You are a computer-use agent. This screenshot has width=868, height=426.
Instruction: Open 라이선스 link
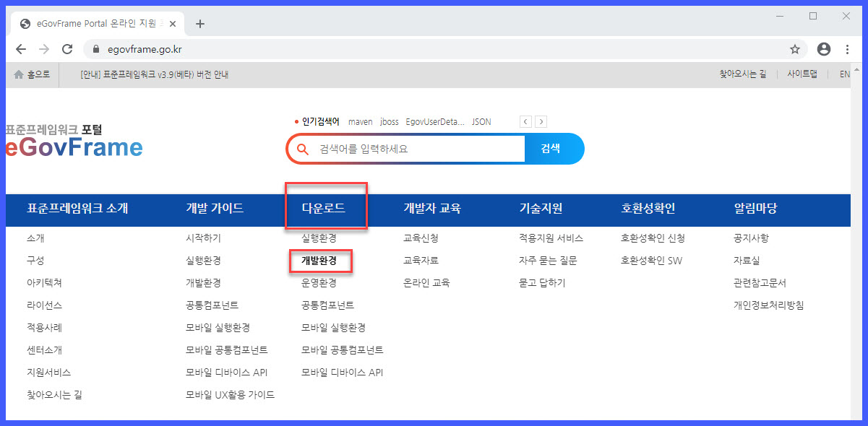44,305
